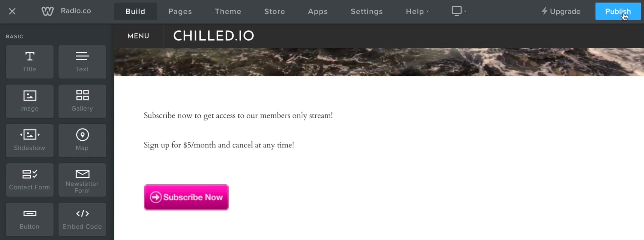
Task: Click the blue Publish button
Action: point(618,11)
